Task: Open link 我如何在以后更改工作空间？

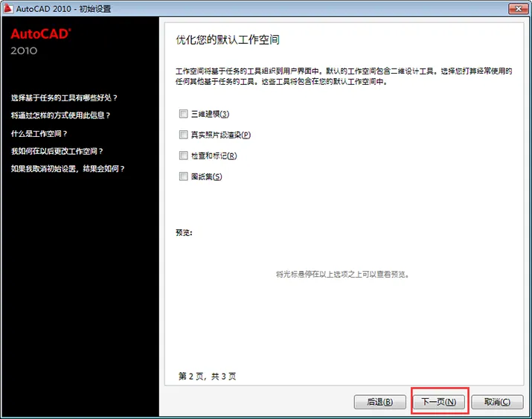Action: [57, 151]
